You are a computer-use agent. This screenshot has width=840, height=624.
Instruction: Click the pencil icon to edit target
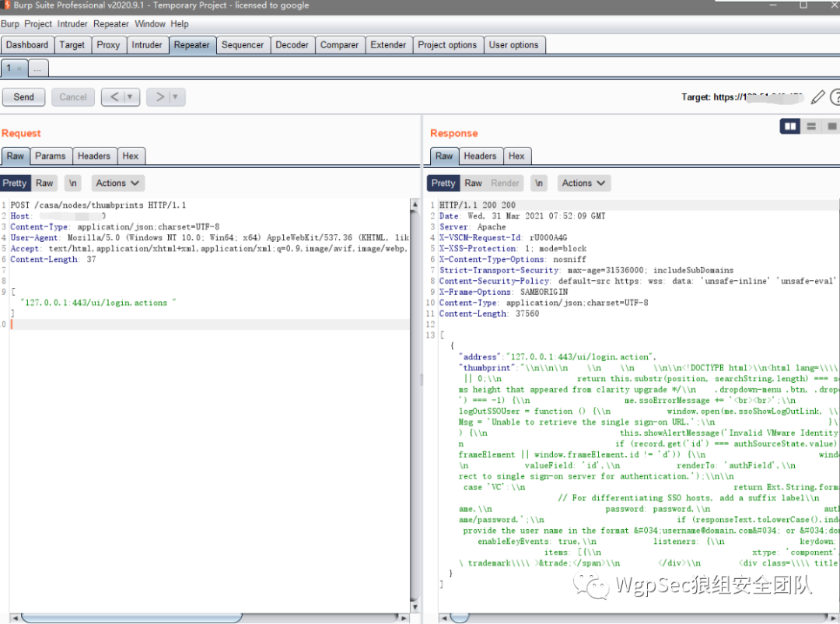pos(817,97)
